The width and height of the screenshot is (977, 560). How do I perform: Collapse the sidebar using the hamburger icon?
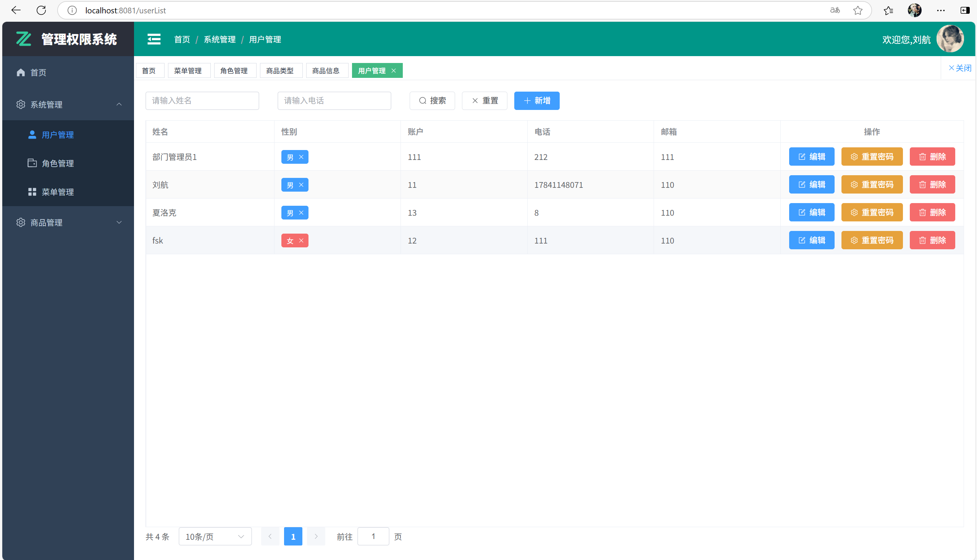(153, 39)
